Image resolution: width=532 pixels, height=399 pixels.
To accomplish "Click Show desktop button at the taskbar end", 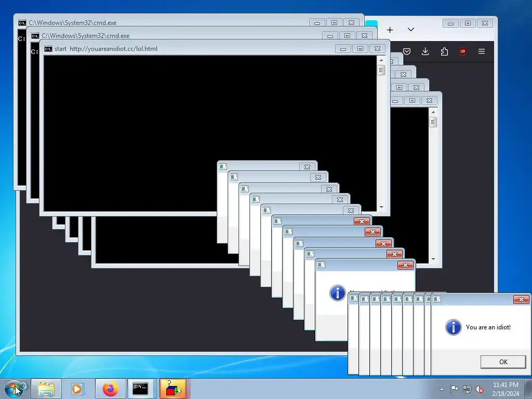I will click(x=528, y=389).
